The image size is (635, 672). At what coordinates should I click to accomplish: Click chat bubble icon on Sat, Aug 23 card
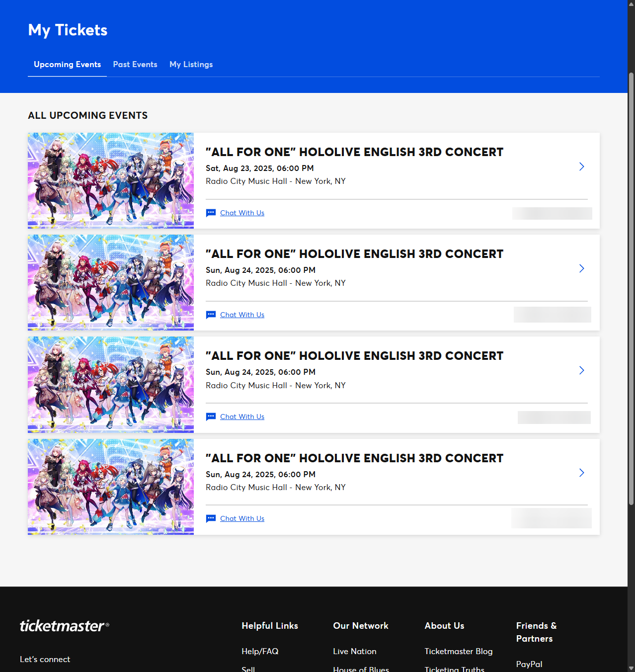[211, 213]
